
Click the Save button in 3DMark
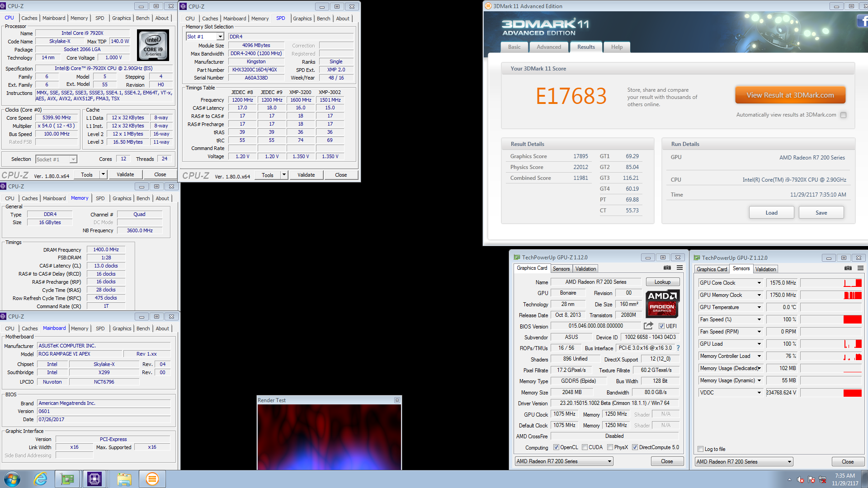click(821, 213)
